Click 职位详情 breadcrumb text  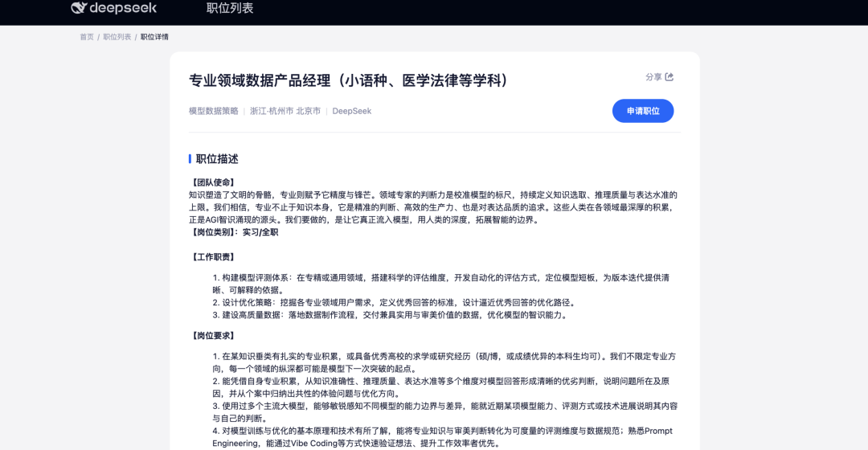pos(154,37)
